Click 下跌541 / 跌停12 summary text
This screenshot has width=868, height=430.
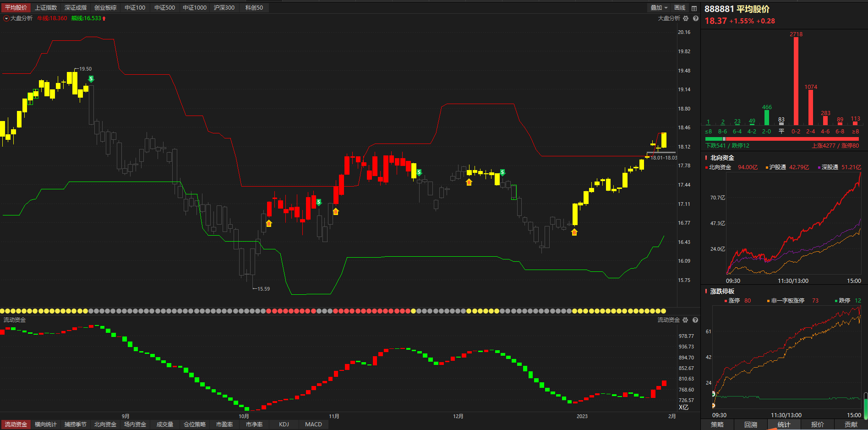[x=727, y=146]
